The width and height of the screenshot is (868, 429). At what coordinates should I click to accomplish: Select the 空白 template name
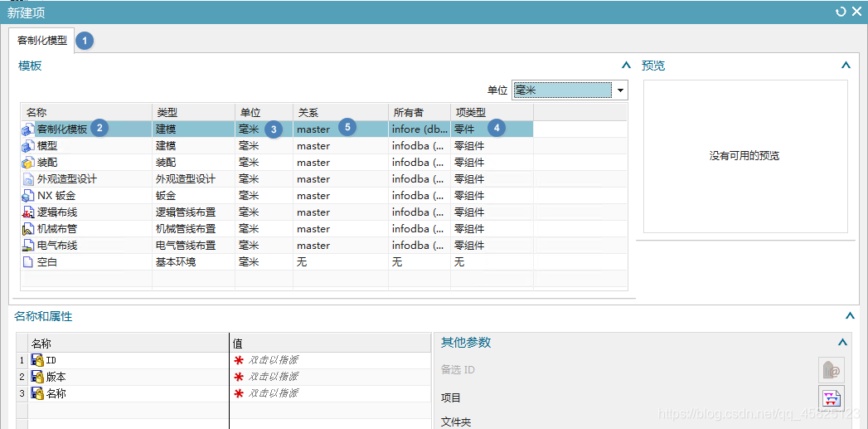point(47,263)
